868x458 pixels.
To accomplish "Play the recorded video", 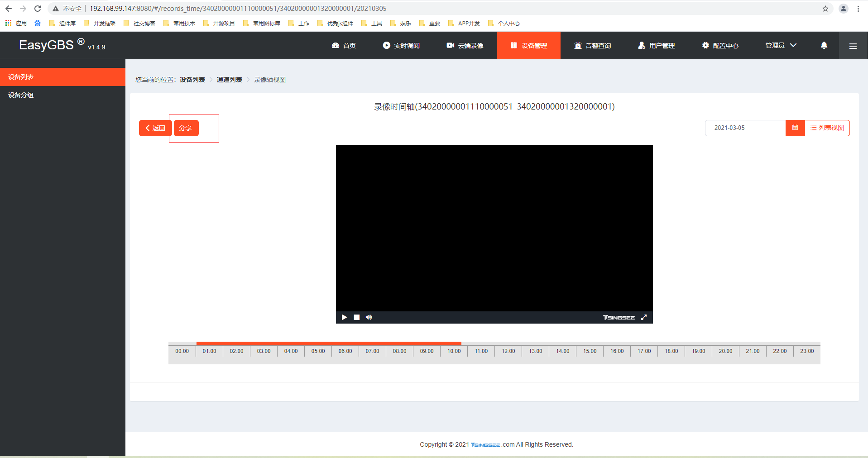I will click(x=344, y=317).
